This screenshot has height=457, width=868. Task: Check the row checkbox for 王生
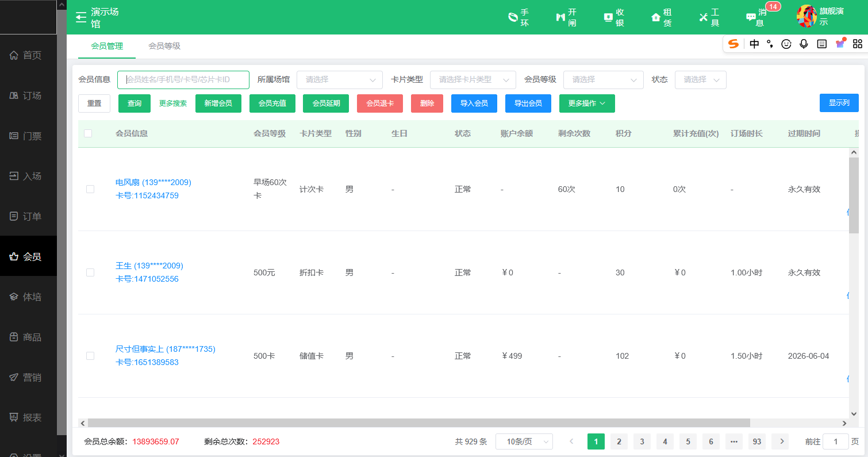[x=90, y=272]
